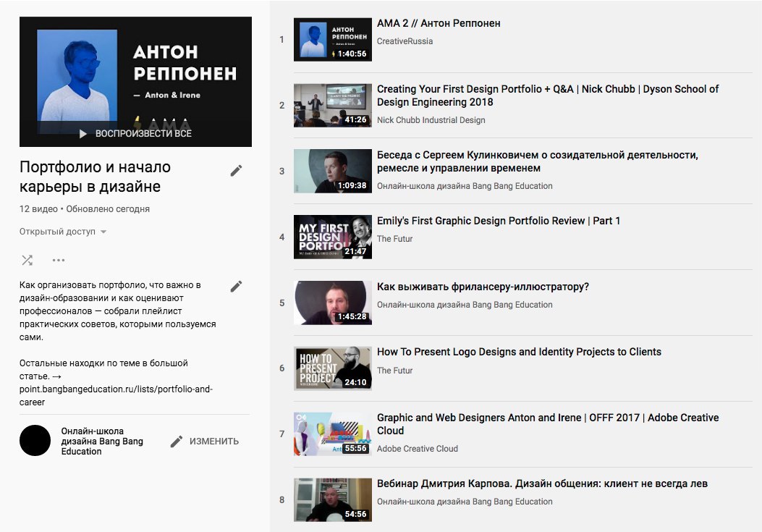Image resolution: width=762 pixels, height=532 pixels.
Task: Click duration badge 21:47
Action: (356, 251)
